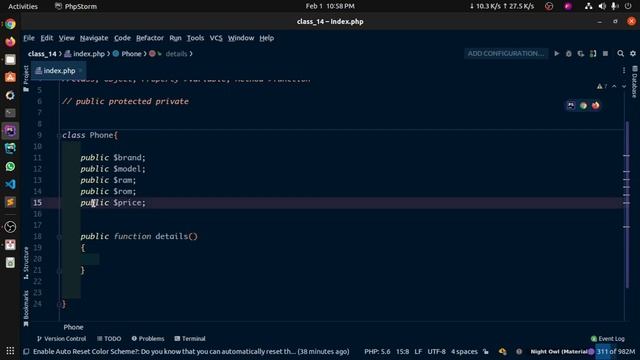This screenshot has height=360, width=640.
Task: Open warnings inspection indicator
Action: click(x=602, y=86)
